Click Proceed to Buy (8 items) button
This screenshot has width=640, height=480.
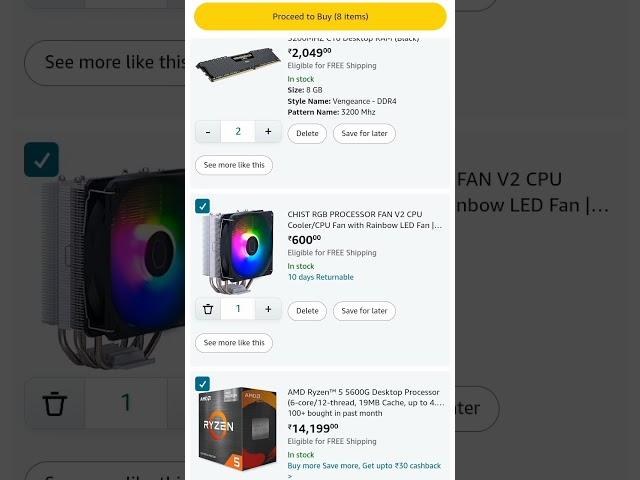click(x=320, y=17)
